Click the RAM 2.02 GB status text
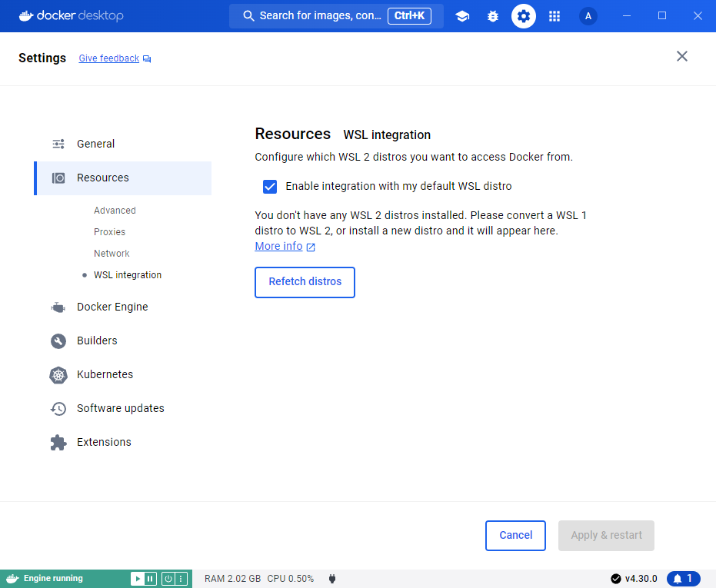The width and height of the screenshot is (716, 588). (x=232, y=579)
